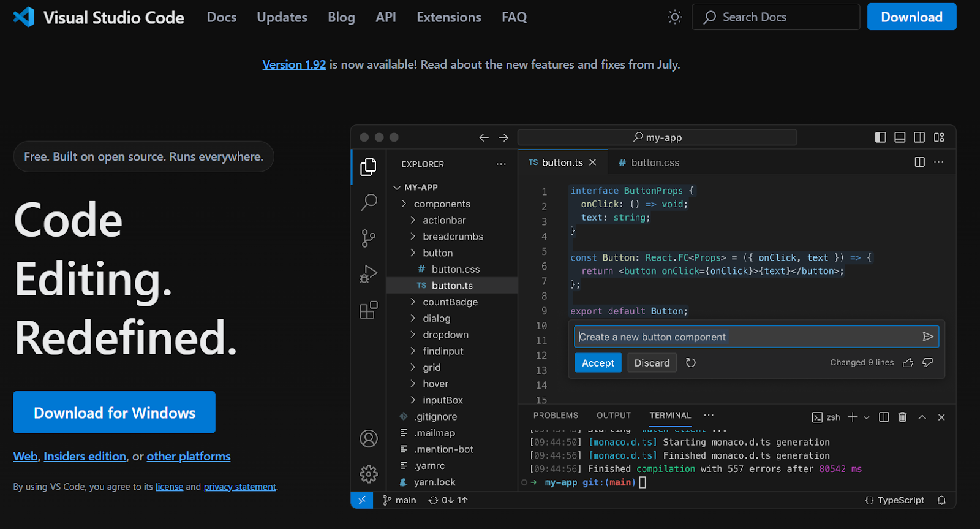The height and width of the screenshot is (529, 980).
Task: Click the thumbs up feedback icon
Action: [908, 363]
